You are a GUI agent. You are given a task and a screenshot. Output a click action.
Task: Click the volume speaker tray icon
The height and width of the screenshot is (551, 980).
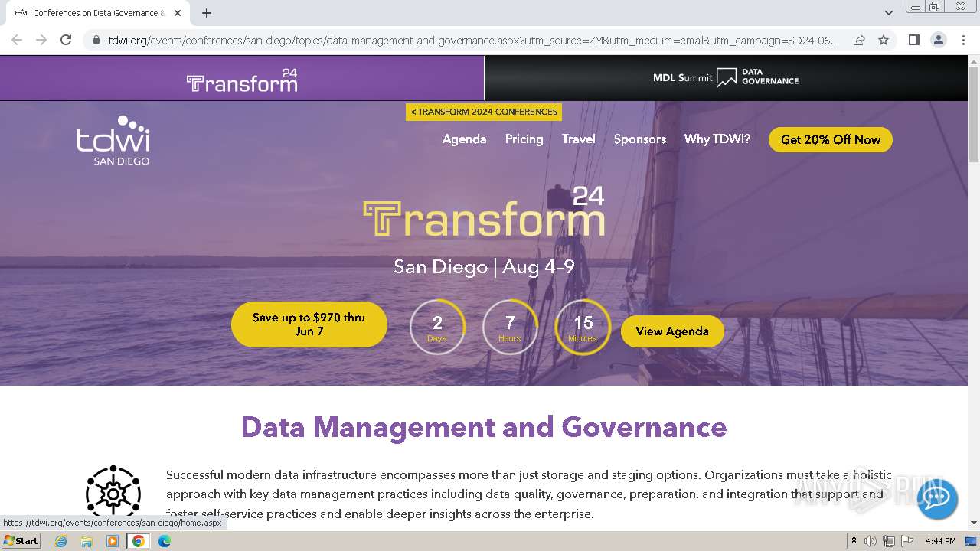[871, 541]
